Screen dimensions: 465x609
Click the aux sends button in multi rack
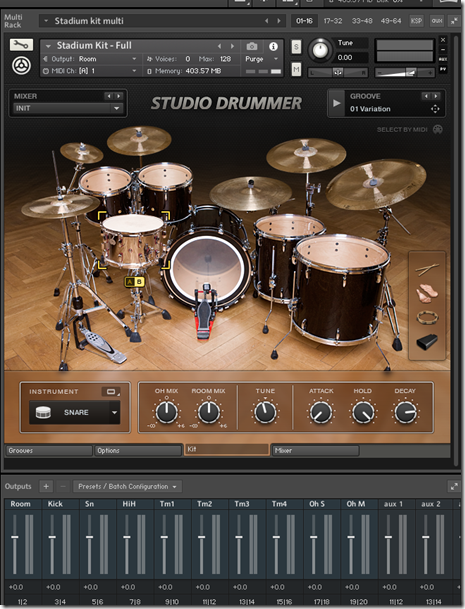coord(437,21)
